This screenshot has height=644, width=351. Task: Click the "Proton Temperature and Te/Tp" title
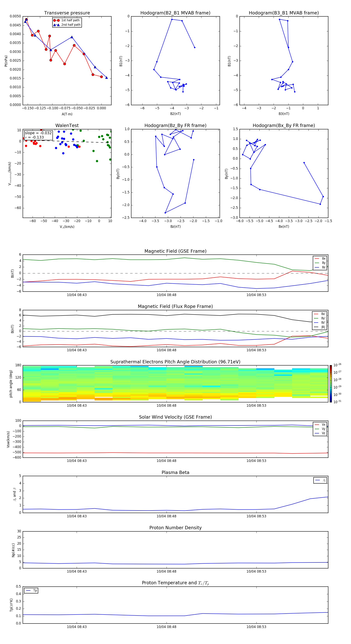pyautogui.click(x=175, y=583)
